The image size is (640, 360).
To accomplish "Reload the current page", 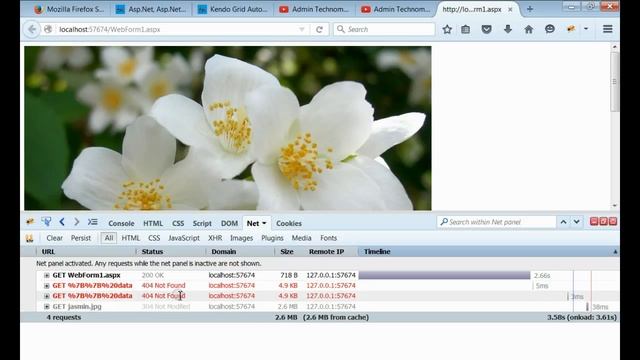I will tap(320, 29).
